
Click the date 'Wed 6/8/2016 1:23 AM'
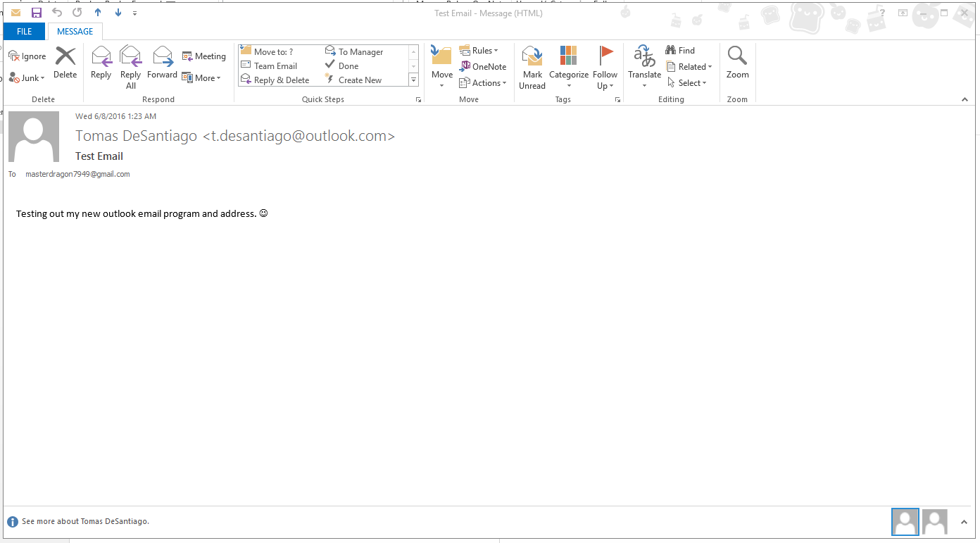[116, 116]
